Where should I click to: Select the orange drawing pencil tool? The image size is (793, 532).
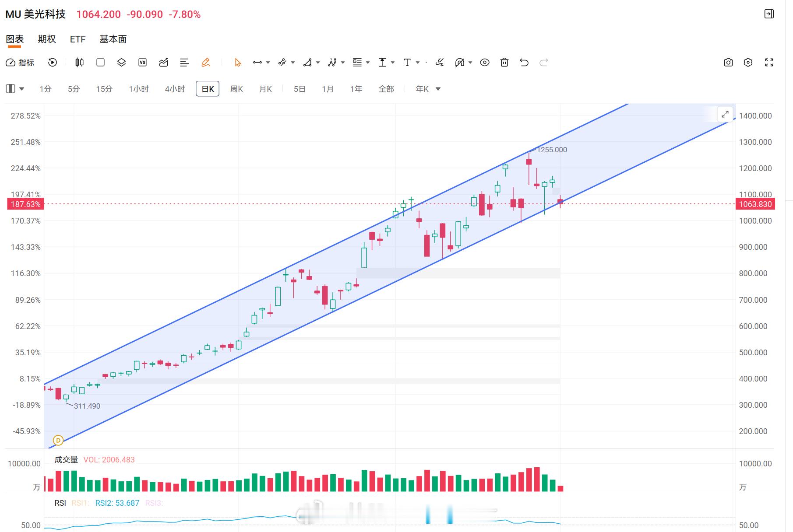[x=206, y=63]
